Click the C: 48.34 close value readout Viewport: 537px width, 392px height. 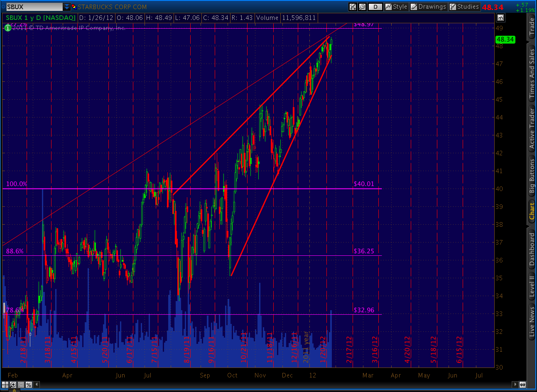pyautogui.click(x=216, y=17)
